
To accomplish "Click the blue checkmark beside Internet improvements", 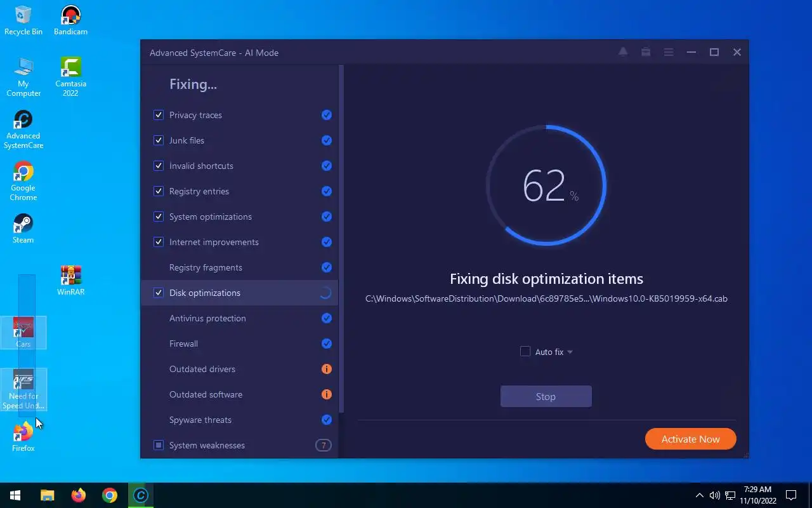I will 327,242.
